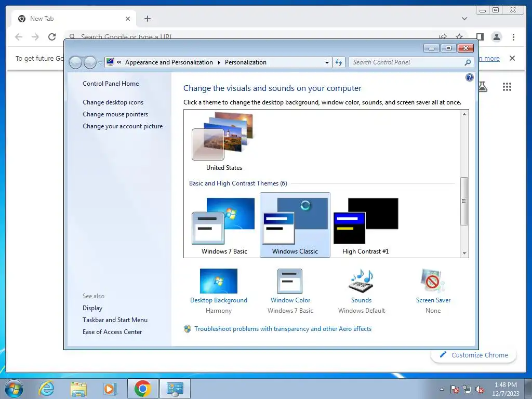This screenshot has width=532, height=399.
Task: Switch to Chrome from the taskbar
Action: coord(142,389)
